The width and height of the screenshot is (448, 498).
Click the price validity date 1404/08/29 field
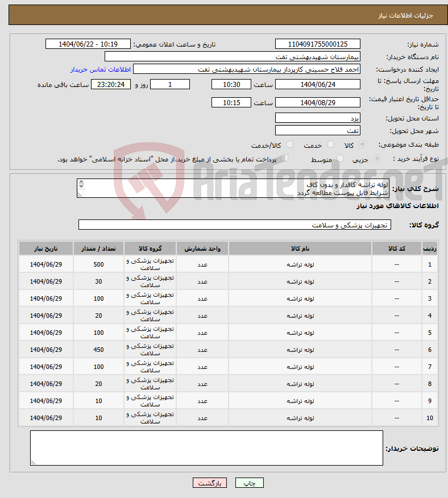318,102
